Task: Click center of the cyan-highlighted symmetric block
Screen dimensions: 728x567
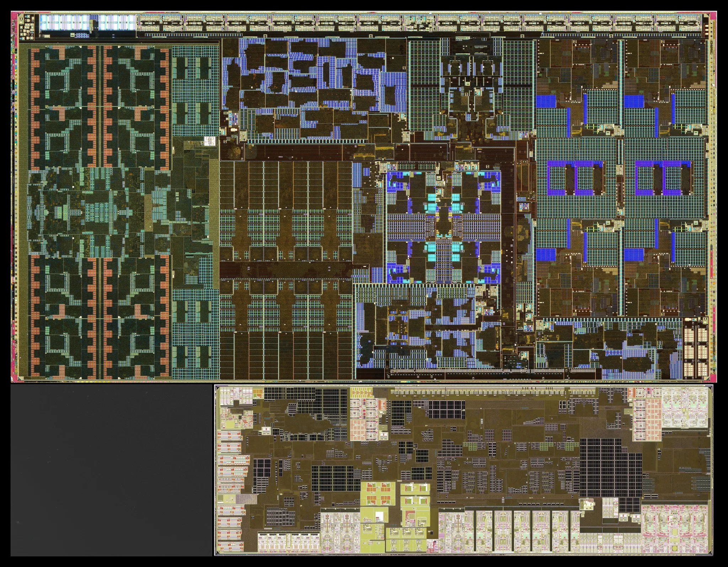Action: (444, 228)
